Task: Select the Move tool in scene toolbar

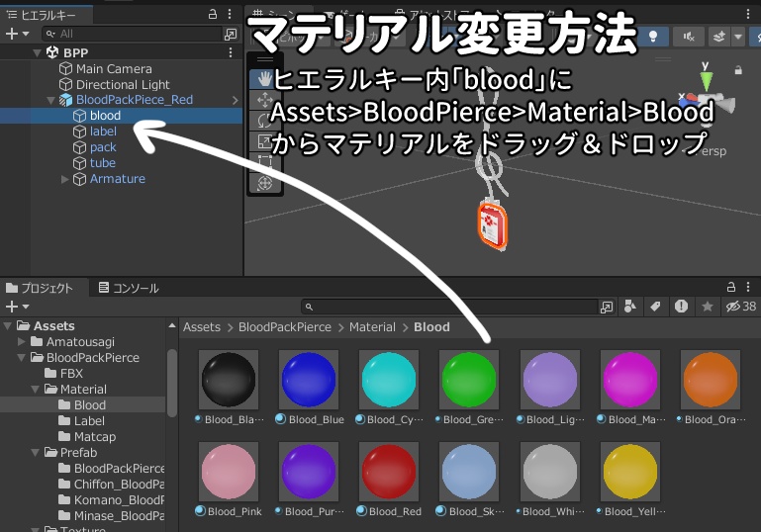Action: (x=264, y=100)
